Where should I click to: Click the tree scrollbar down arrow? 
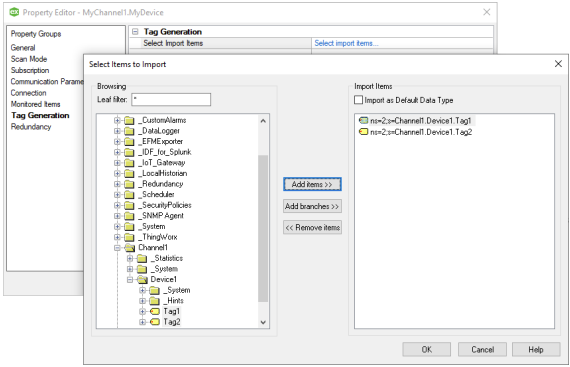point(263,322)
